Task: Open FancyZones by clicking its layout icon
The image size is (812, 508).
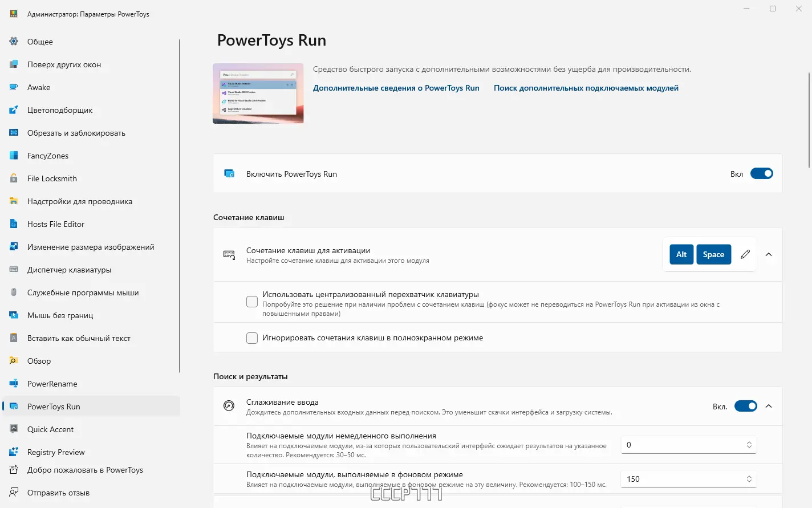Action: (14, 156)
